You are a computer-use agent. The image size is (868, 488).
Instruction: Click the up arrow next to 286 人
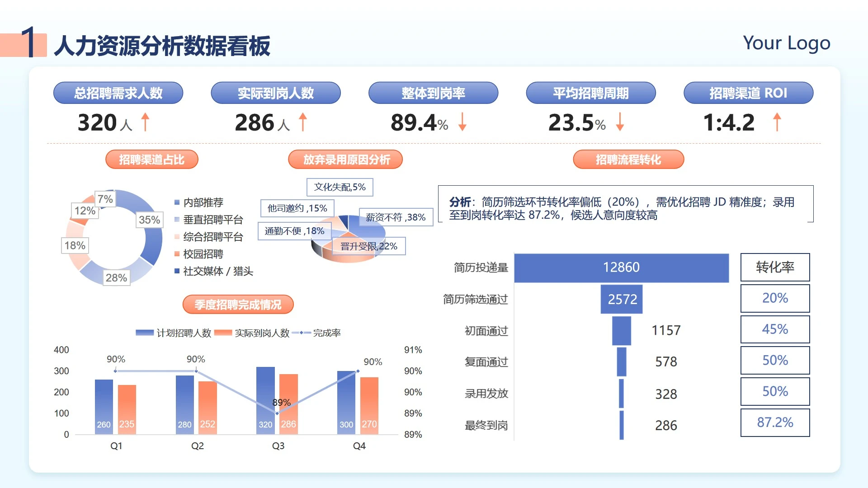coord(302,121)
